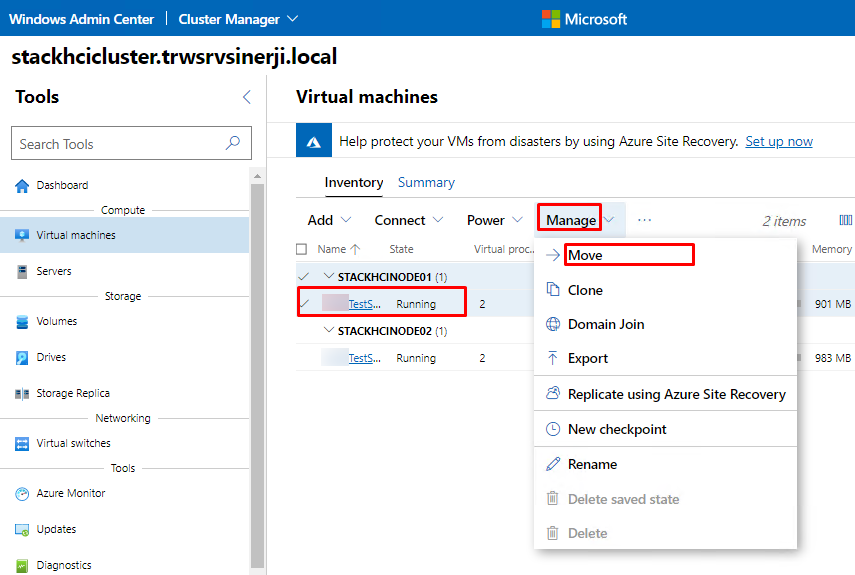Click the Dashboard home icon
The height and width of the screenshot is (575, 855).
[x=22, y=186]
